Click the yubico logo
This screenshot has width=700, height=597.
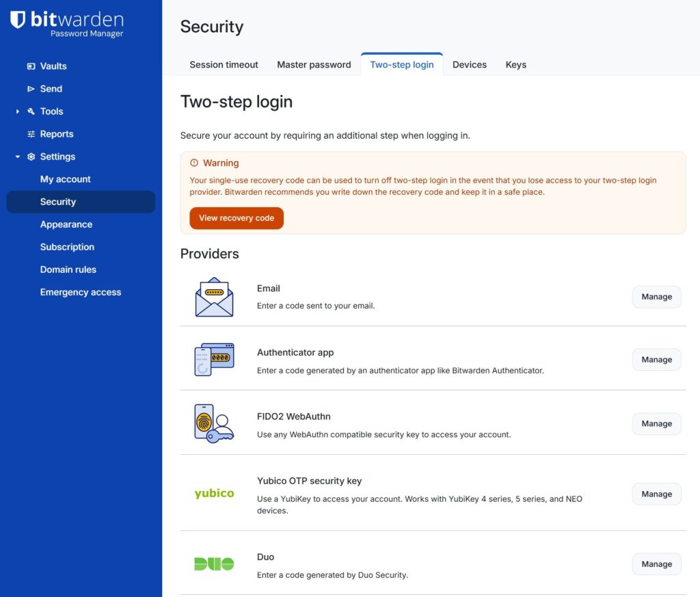(x=214, y=494)
